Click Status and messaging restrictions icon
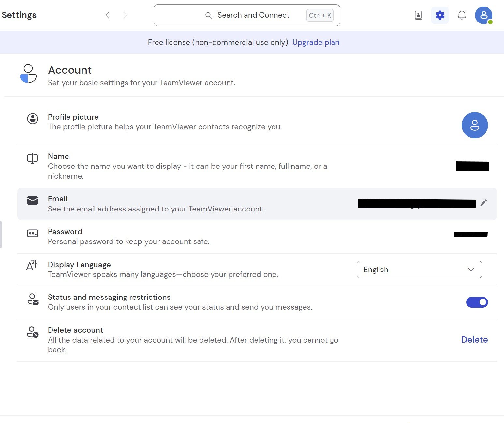The image size is (504, 423). (33, 299)
